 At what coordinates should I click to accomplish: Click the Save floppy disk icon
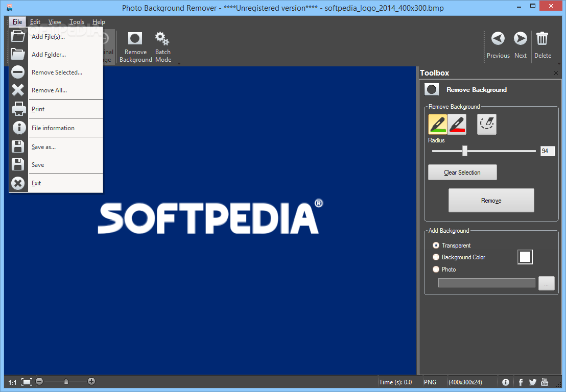(x=18, y=164)
